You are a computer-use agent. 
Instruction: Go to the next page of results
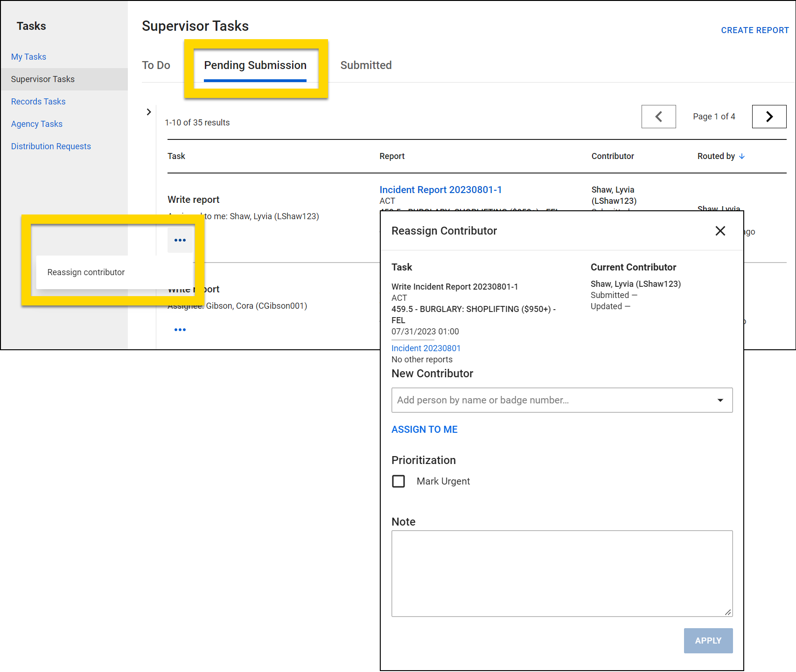(768, 117)
